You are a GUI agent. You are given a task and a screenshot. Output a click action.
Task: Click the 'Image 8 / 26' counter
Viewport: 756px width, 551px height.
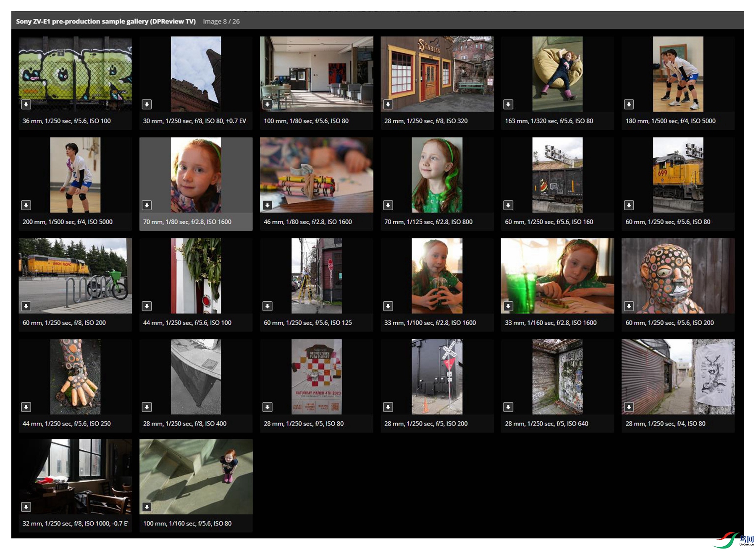coord(221,21)
